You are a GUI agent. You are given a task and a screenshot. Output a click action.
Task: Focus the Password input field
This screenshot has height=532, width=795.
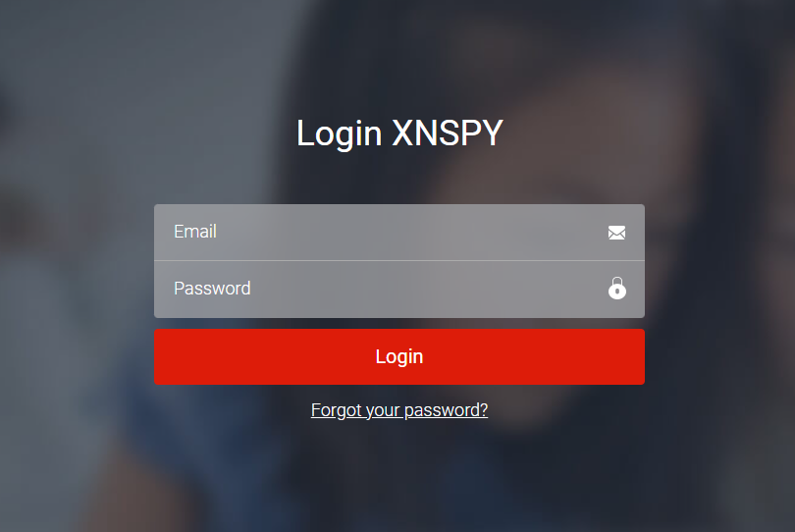coord(399,290)
